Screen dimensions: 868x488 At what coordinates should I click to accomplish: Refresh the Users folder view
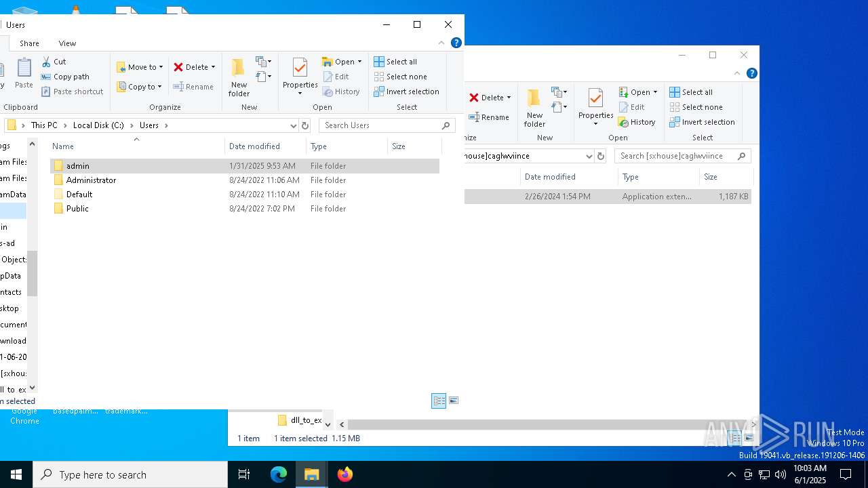[305, 125]
